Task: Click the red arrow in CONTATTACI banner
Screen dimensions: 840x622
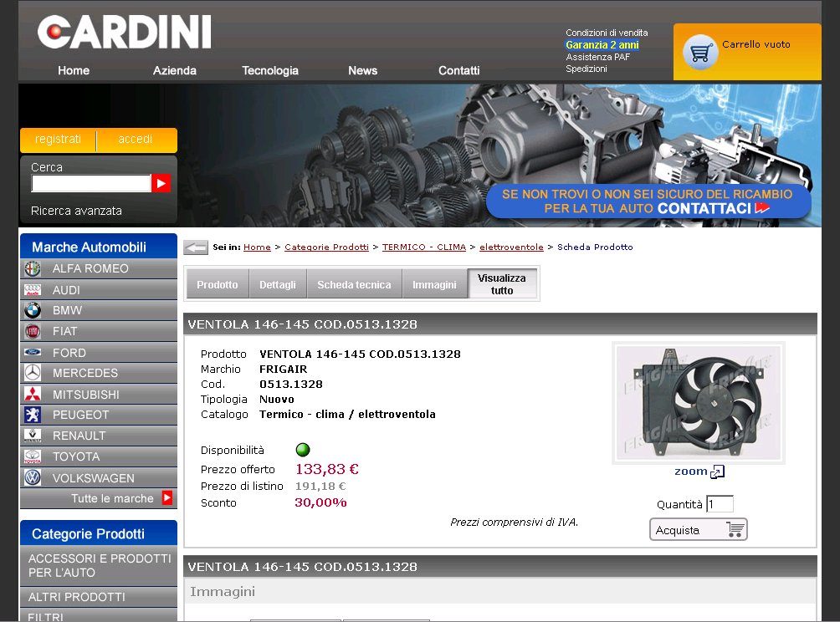Action: [x=762, y=207]
